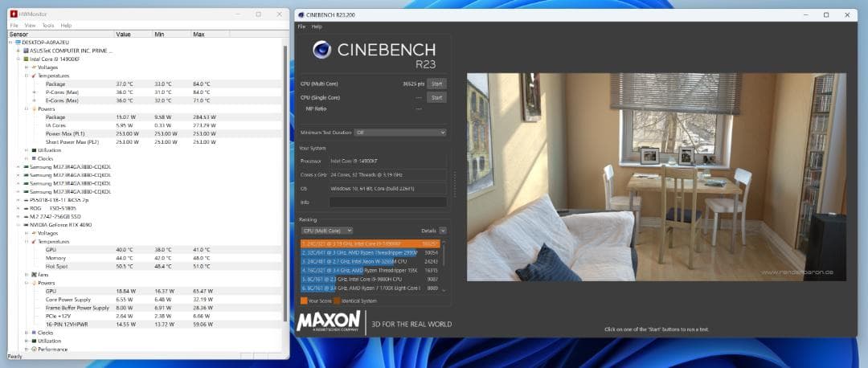
Task: Toggle the ranking Details dropdown button
Action: (442, 231)
